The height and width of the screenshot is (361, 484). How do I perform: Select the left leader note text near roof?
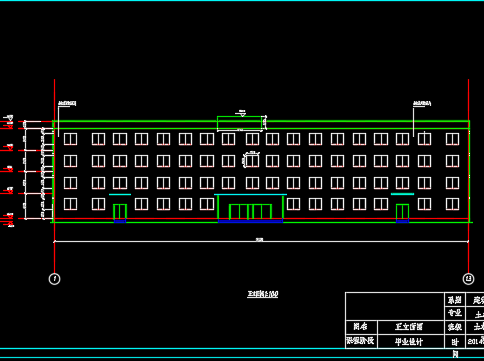[67, 104]
